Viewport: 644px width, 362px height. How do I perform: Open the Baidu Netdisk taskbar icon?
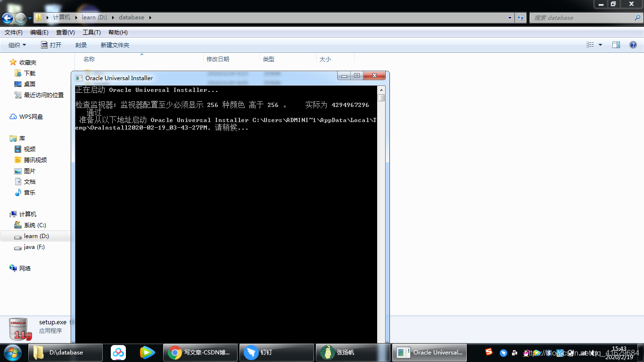coord(118,353)
